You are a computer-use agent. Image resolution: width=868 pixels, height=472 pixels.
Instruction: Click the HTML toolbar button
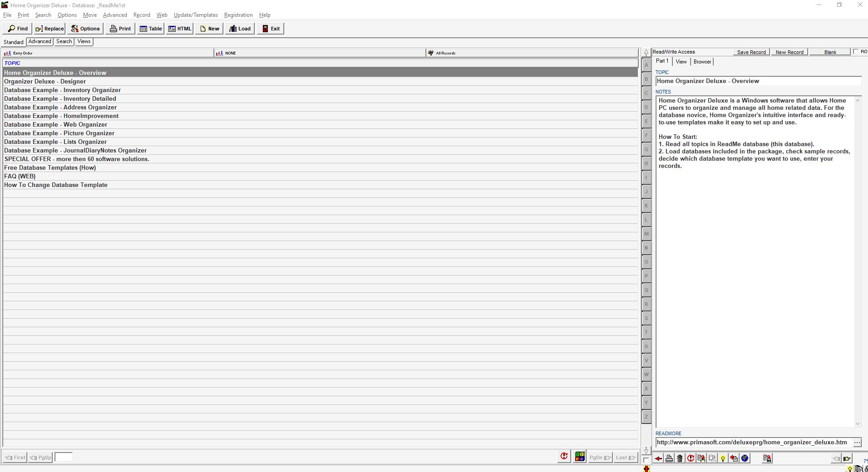click(180, 29)
